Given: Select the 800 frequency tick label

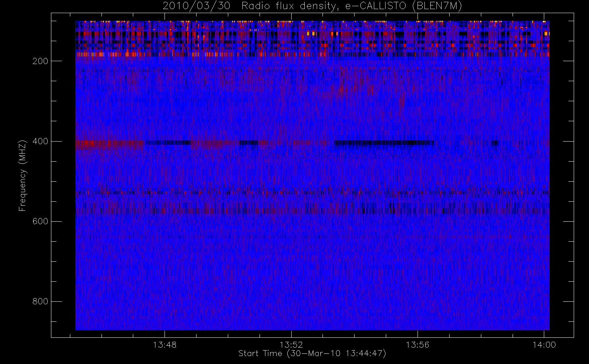Looking at the screenshot, I should click(x=40, y=301).
